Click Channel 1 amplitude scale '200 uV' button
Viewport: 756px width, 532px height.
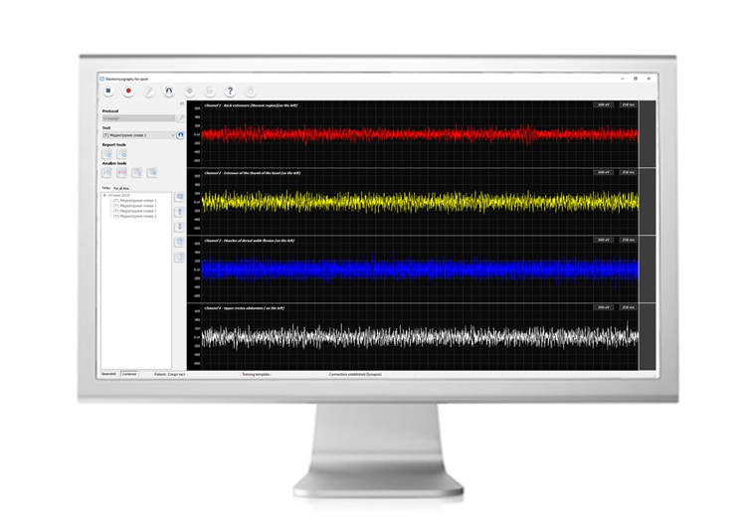(604, 103)
